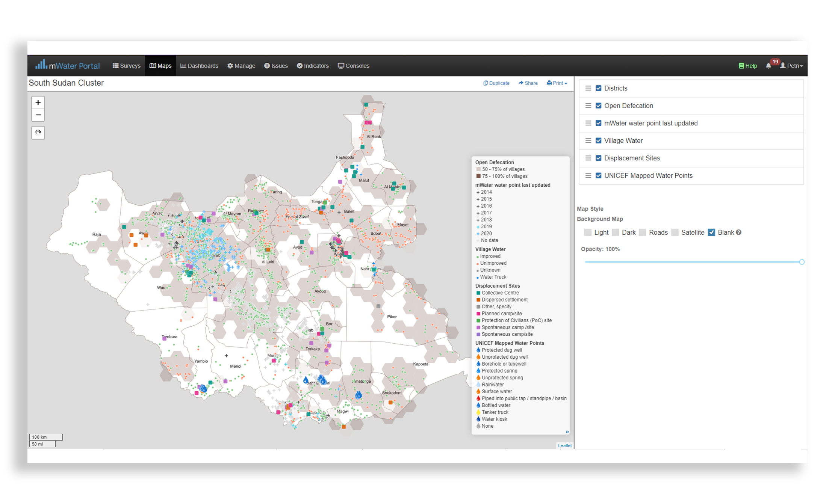The image size is (835, 504).
Task: Uncheck mWater water point last updated layer
Action: tap(599, 123)
